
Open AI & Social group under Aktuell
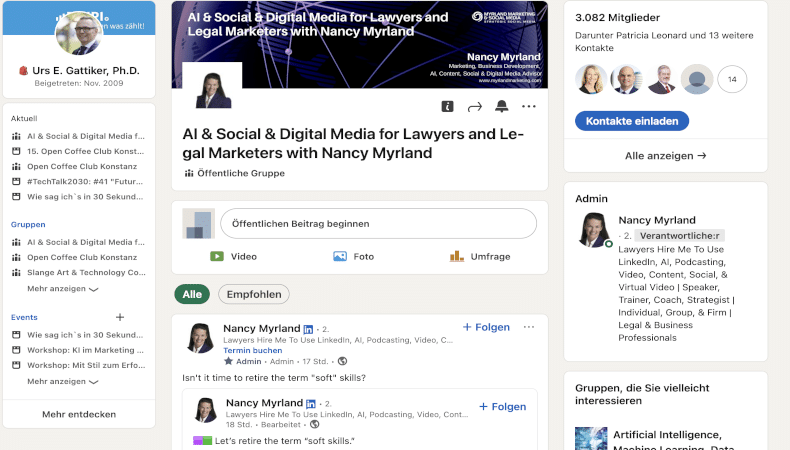[78, 136]
